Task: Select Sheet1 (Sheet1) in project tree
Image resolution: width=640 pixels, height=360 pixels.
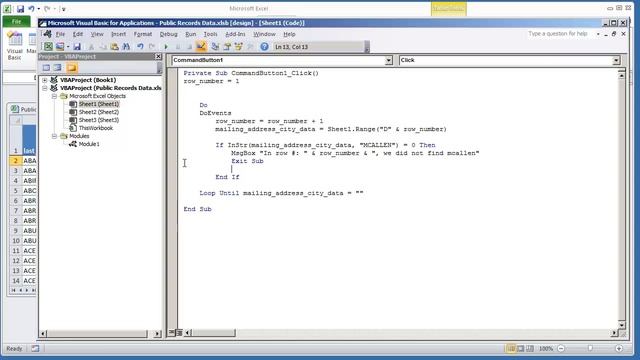Action: [99, 104]
